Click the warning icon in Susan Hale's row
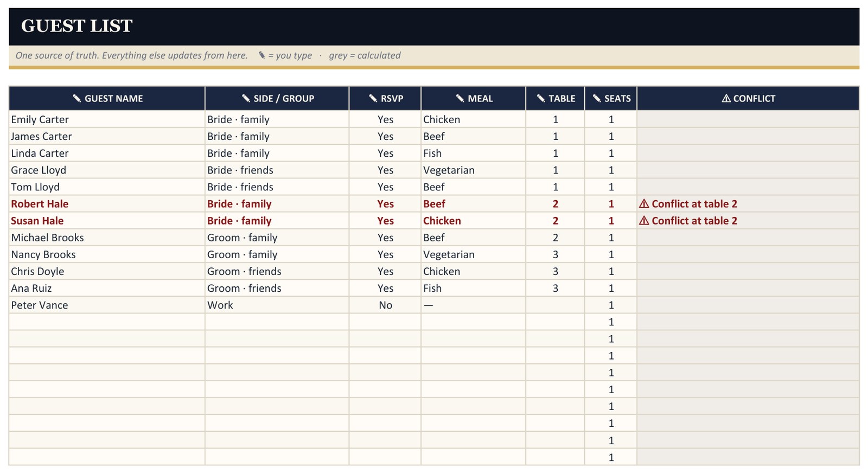 click(x=644, y=221)
